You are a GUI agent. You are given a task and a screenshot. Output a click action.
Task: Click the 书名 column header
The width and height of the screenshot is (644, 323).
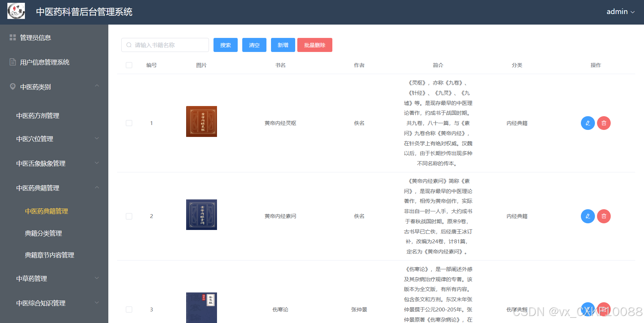[280, 65]
